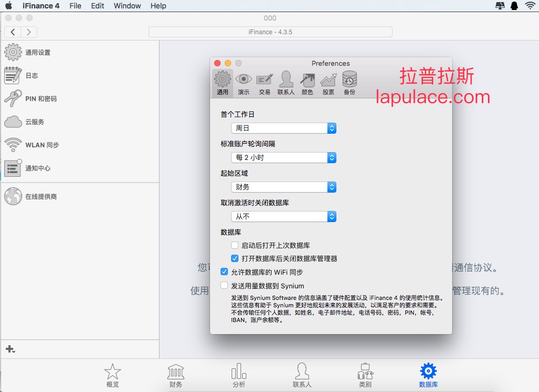Viewport: 539px width, 392px height.
Task: Click the add plus button in sidebar
Action: [10, 349]
